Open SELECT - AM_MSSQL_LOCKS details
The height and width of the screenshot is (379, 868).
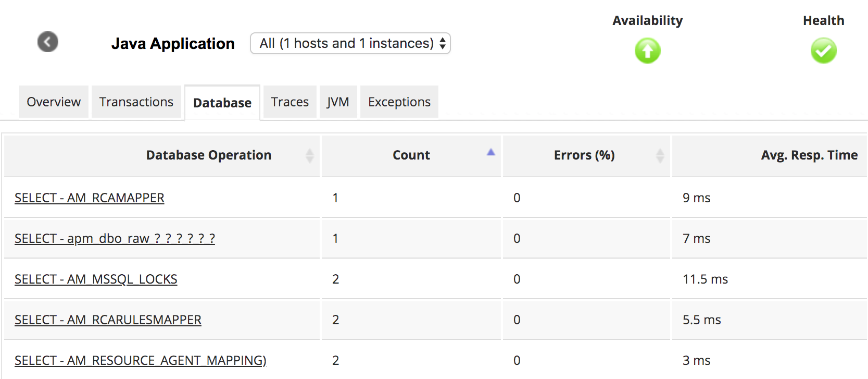[95, 279]
